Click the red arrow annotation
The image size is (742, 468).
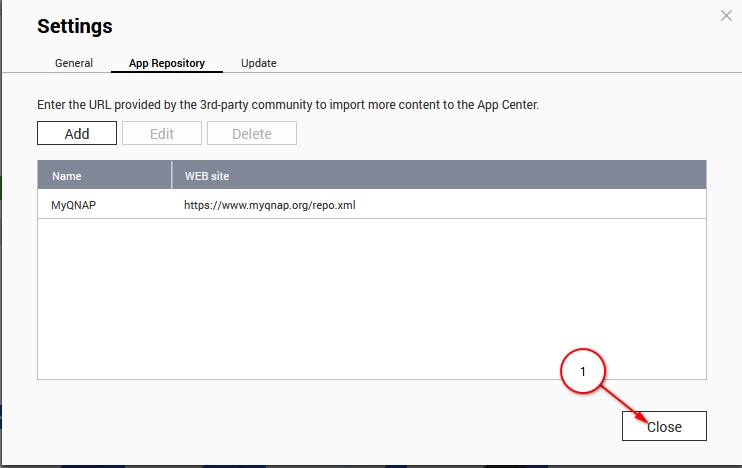click(x=625, y=405)
